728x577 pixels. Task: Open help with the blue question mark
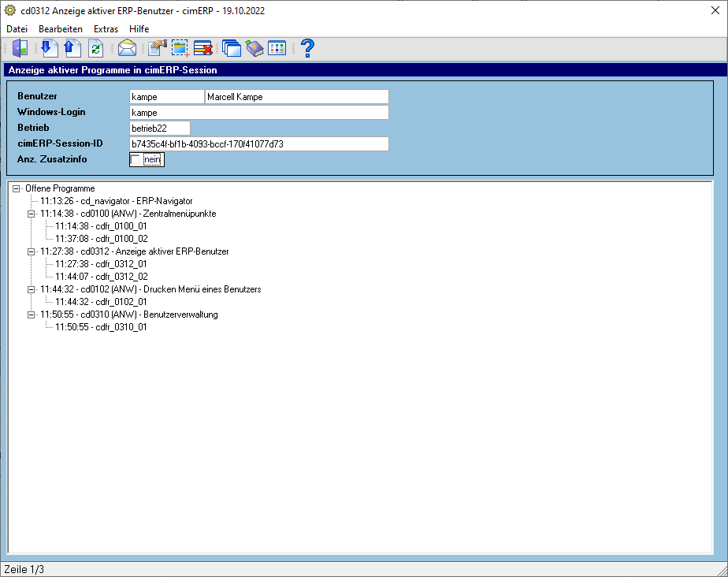(307, 48)
